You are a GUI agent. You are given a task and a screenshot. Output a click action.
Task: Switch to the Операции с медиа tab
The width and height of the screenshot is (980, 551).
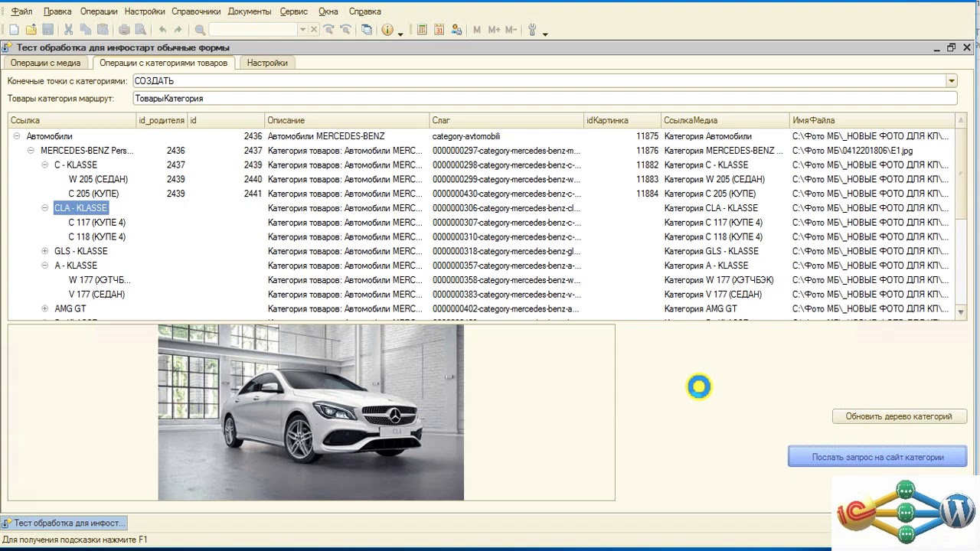point(45,63)
